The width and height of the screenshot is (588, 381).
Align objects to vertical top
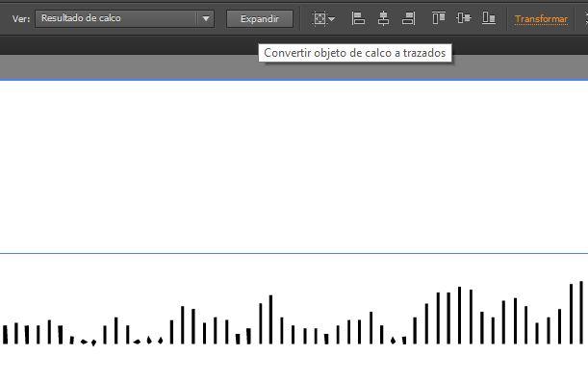[439, 17]
